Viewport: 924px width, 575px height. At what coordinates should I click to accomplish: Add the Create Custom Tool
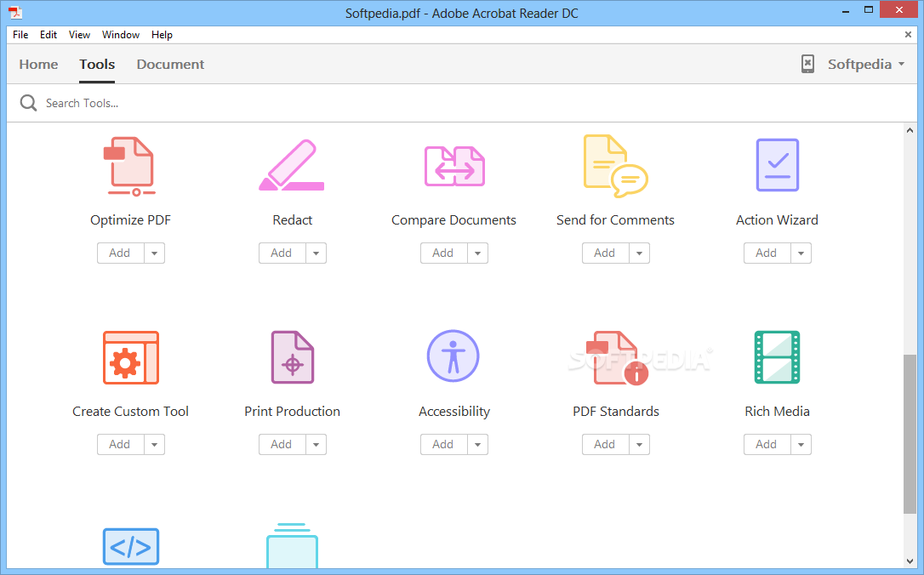[120, 444]
